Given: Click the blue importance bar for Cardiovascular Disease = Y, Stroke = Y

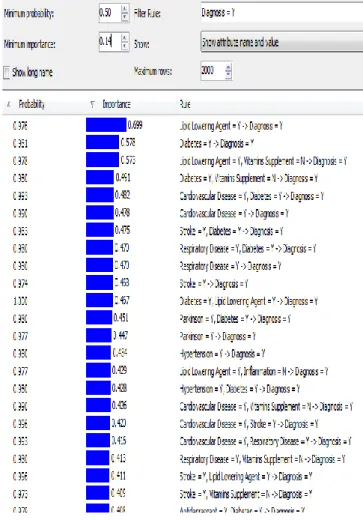Looking at the screenshot, I should pyautogui.click(x=98, y=423).
